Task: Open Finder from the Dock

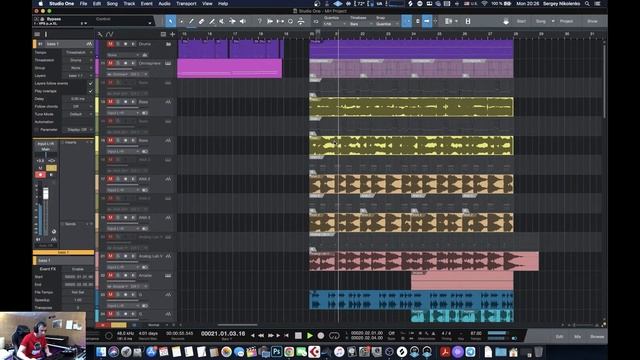Action: [101, 351]
